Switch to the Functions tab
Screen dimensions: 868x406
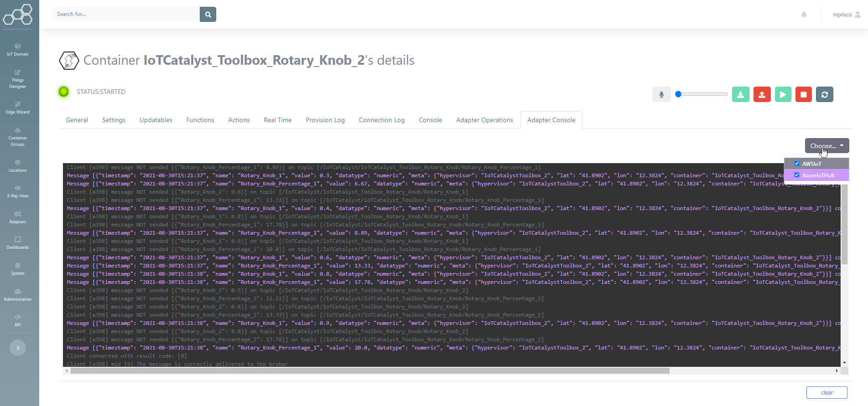(x=200, y=120)
